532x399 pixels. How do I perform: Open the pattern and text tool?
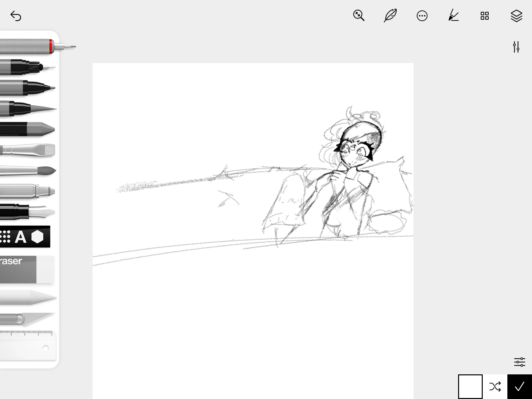25,236
